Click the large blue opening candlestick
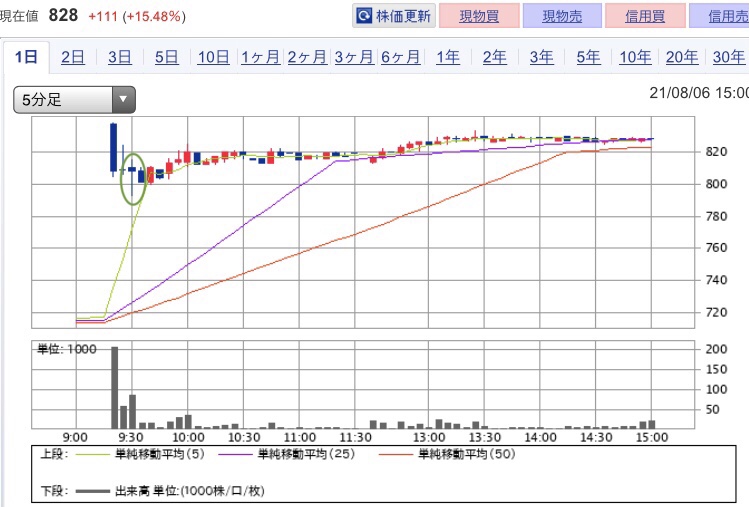Screen dimensions: 749x507 (x=113, y=147)
